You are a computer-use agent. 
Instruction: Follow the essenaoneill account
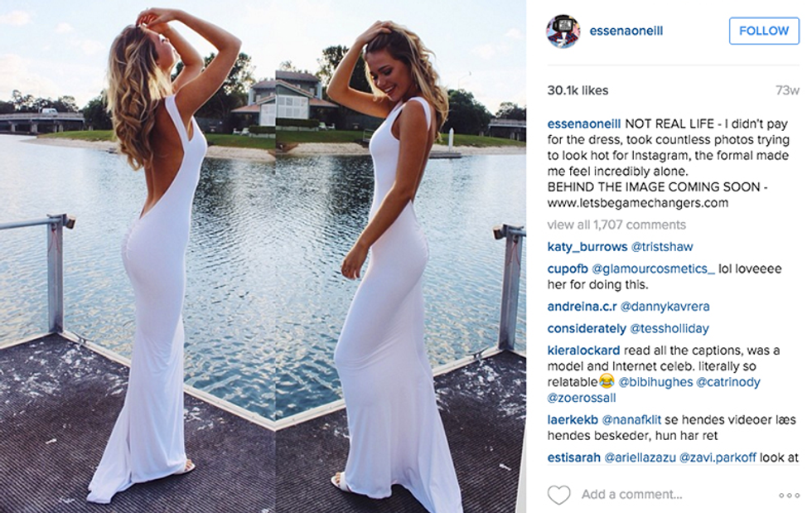pos(764,31)
